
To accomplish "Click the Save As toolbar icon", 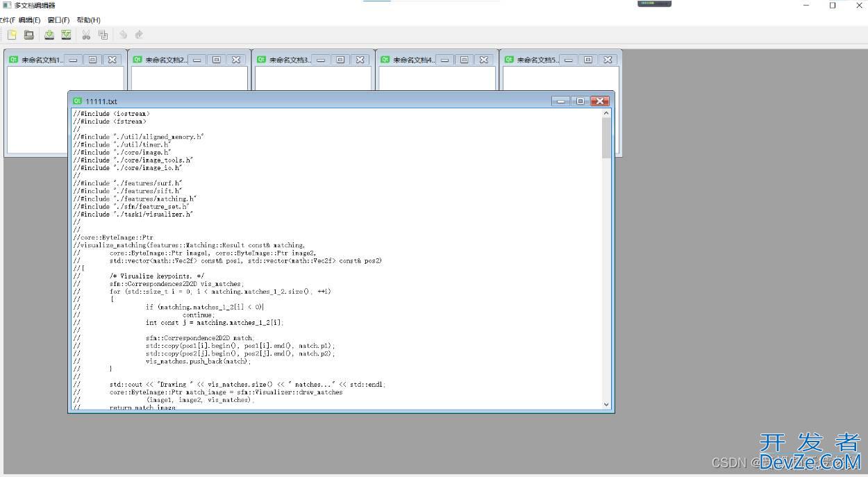I will [x=66, y=35].
